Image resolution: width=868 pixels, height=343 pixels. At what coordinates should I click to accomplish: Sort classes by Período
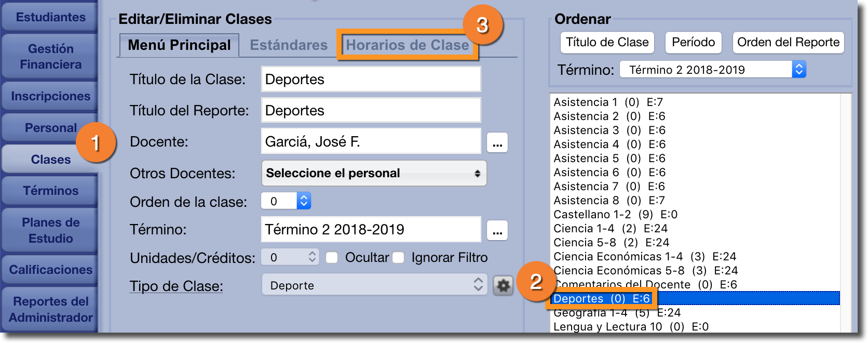[693, 43]
